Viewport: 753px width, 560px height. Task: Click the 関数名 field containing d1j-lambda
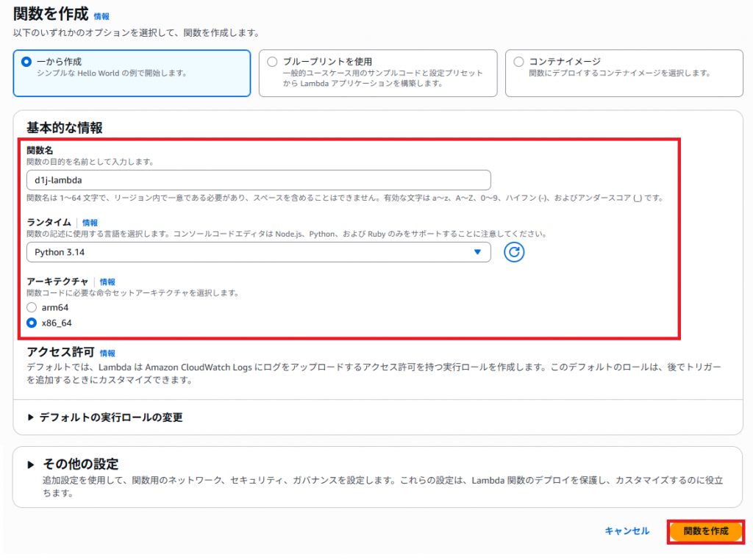[257, 180]
